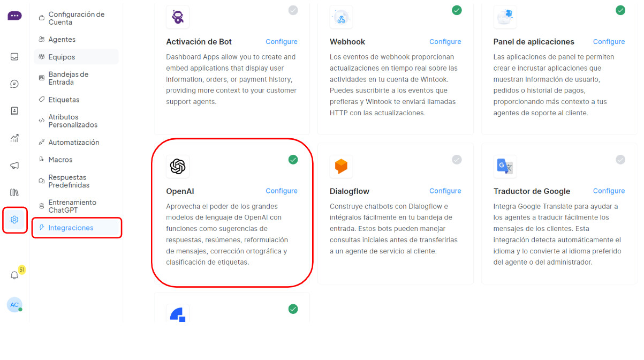Select Integraciones in settings menu

71,228
